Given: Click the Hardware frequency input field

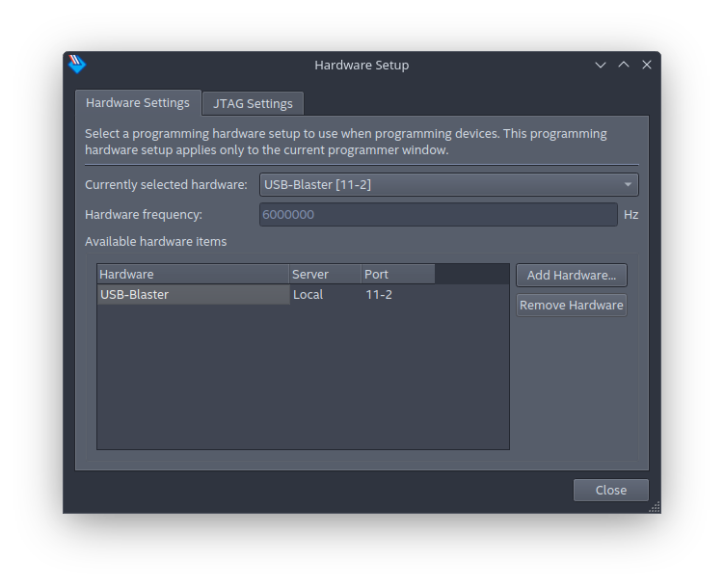Looking at the screenshot, I should (438, 214).
